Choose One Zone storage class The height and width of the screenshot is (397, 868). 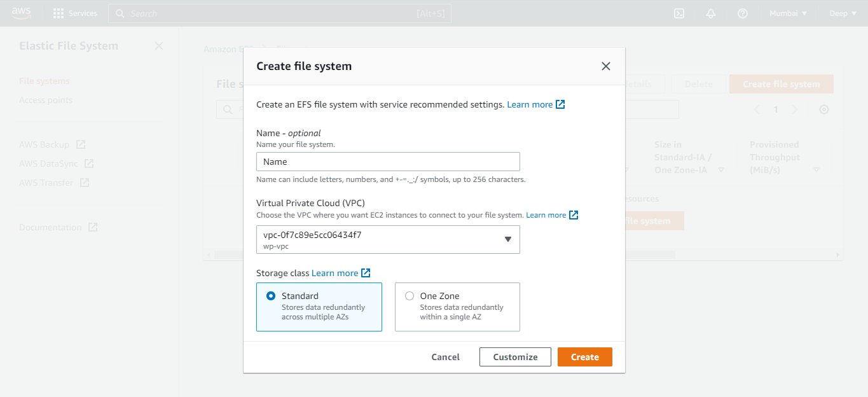410,295
